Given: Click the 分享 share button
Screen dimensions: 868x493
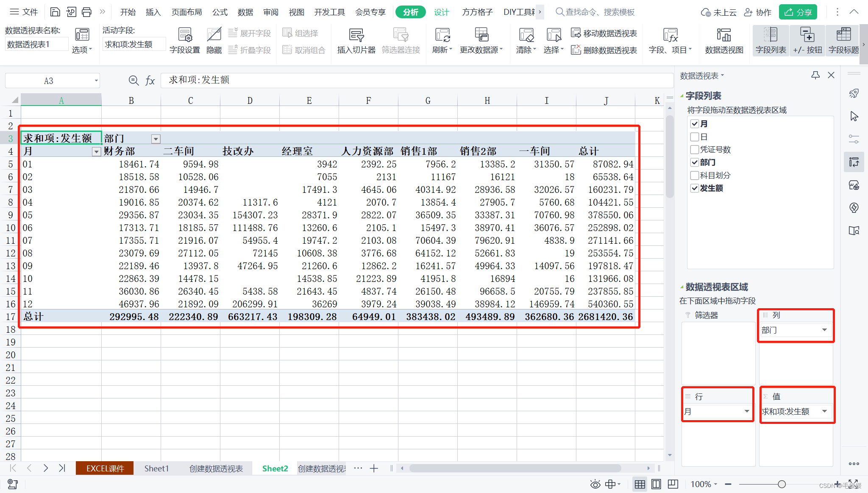Looking at the screenshot, I should click(798, 12).
